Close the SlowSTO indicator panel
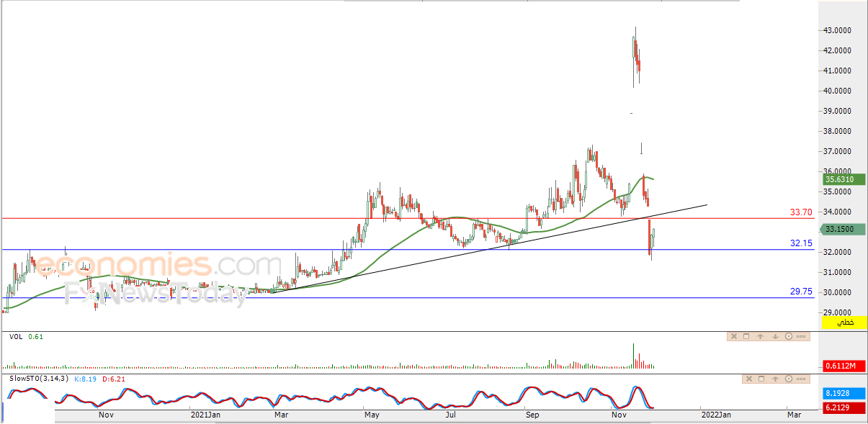Viewport: 868px width, 424px height. tap(750, 379)
